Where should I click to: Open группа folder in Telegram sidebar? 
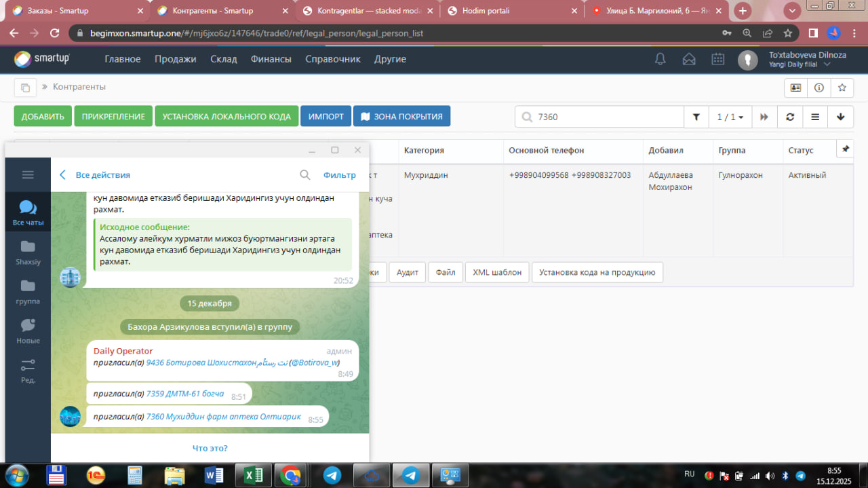pos(28,291)
